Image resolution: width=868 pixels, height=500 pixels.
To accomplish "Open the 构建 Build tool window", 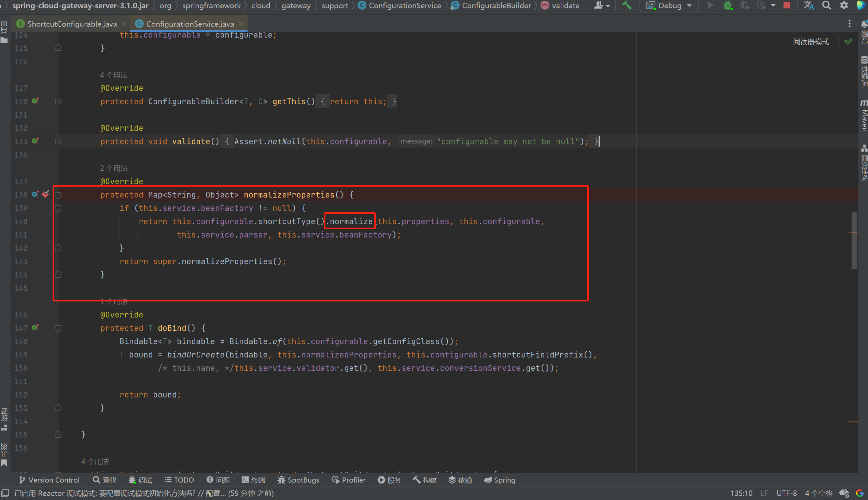I will (424, 480).
